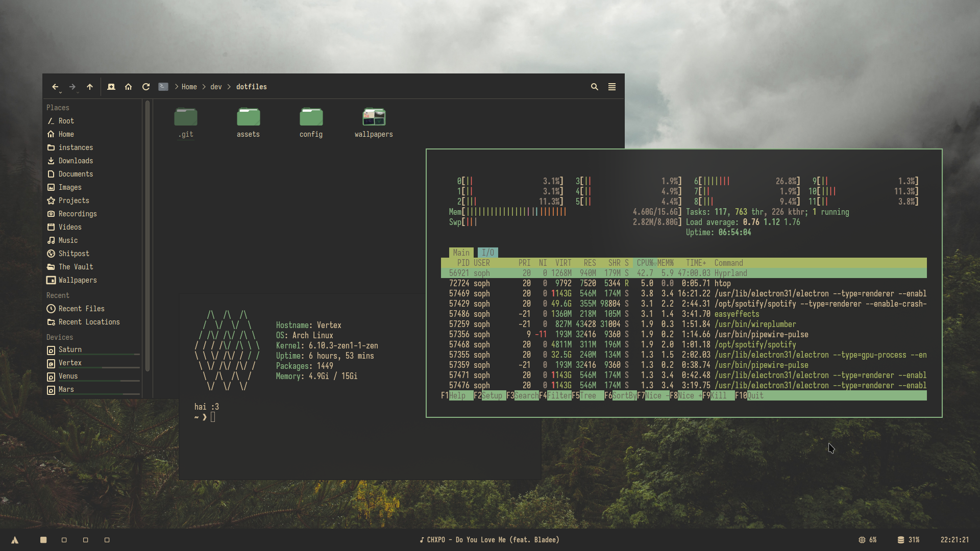The image size is (980, 551).
Task: Click the terminal path icon in breadcrumb
Action: (x=163, y=87)
